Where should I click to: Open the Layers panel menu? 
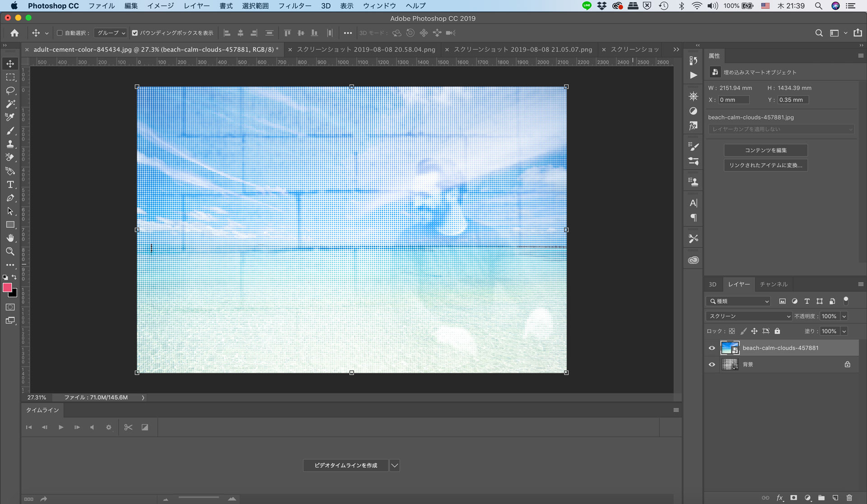(x=860, y=284)
